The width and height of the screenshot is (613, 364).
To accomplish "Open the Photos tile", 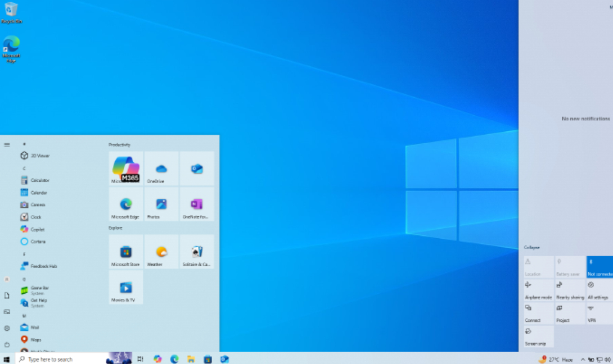I will click(x=161, y=204).
